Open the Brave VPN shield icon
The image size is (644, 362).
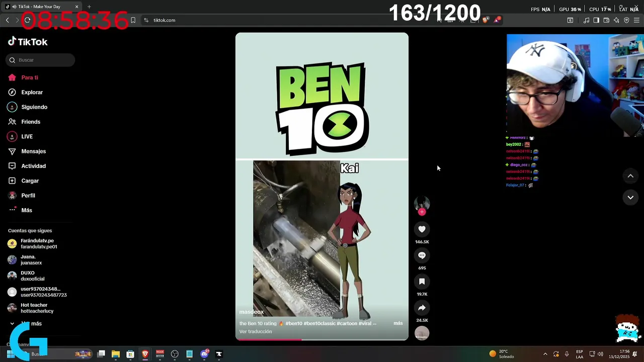[x=626, y=20]
